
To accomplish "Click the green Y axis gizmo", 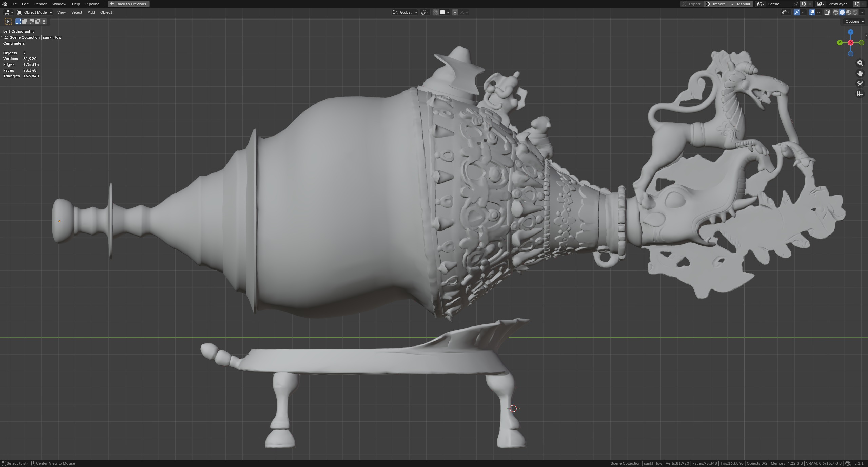I will (840, 43).
